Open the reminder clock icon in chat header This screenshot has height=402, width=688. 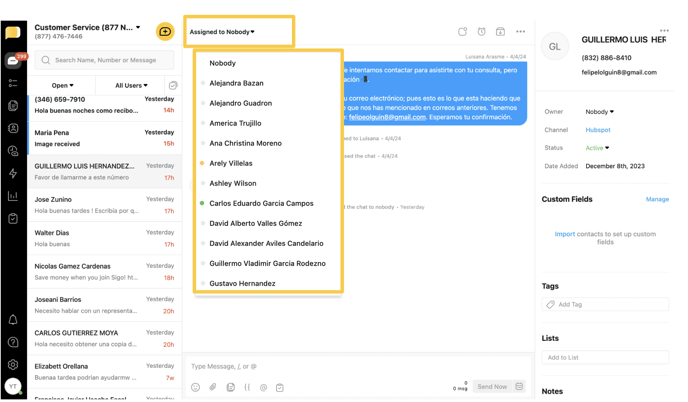click(x=481, y=32)
